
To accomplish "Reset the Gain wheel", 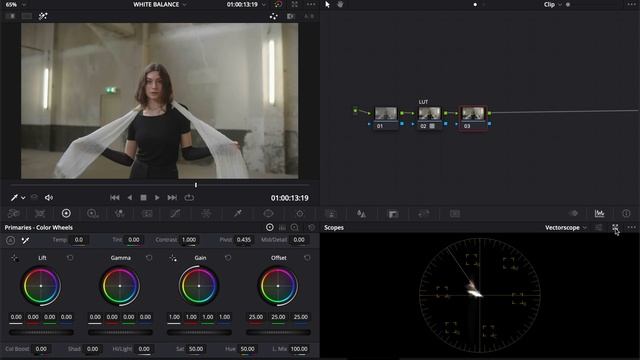I will 228,258.
